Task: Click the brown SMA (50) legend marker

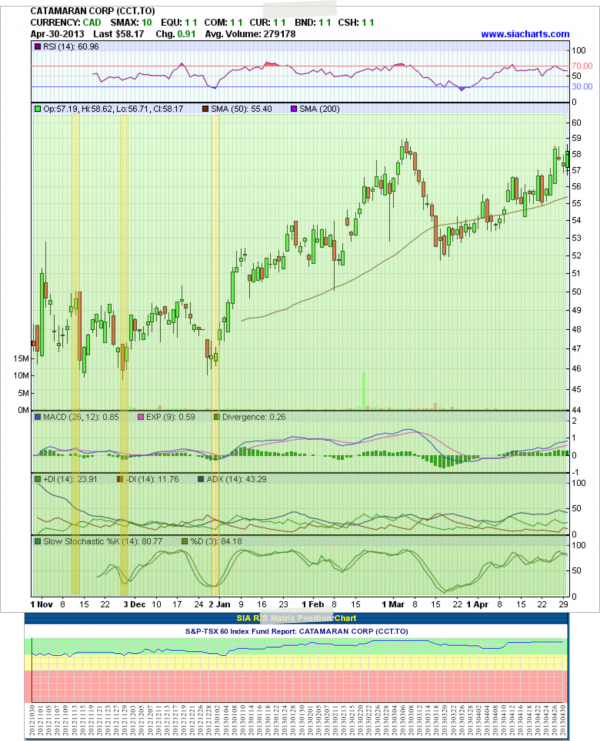Action: tap(207, 105)
